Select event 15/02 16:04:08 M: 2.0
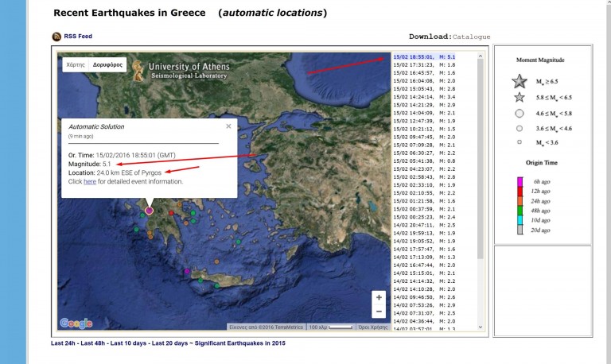Image resolution: width=611 pixels, height=364 pixels. pos(424,81)
